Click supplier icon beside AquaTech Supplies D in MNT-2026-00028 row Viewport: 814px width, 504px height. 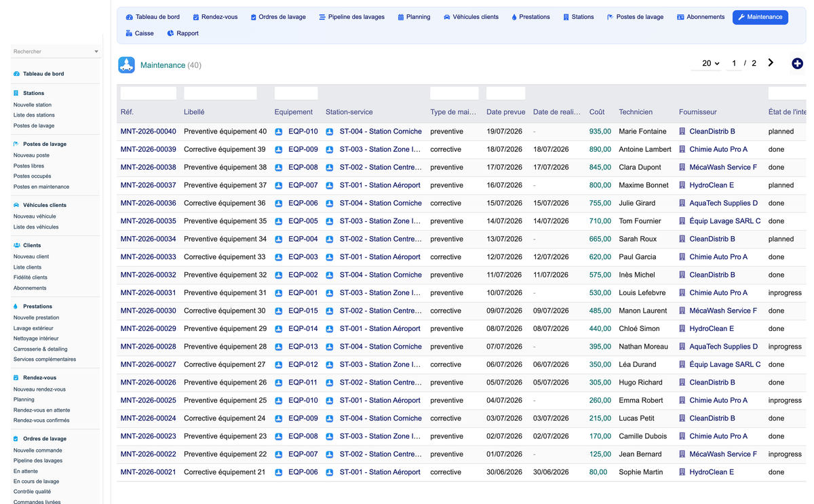pyautogui.click(x=682, y=347)
